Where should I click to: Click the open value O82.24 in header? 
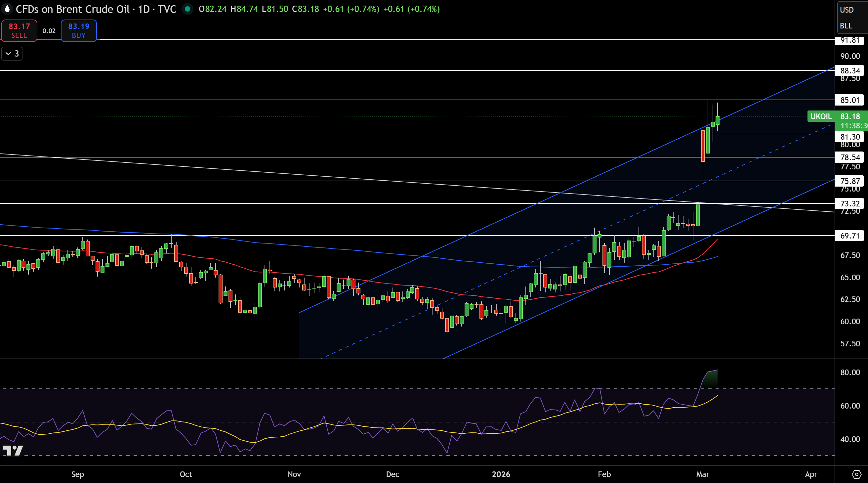pyautogui.click(x=212, y=9)
